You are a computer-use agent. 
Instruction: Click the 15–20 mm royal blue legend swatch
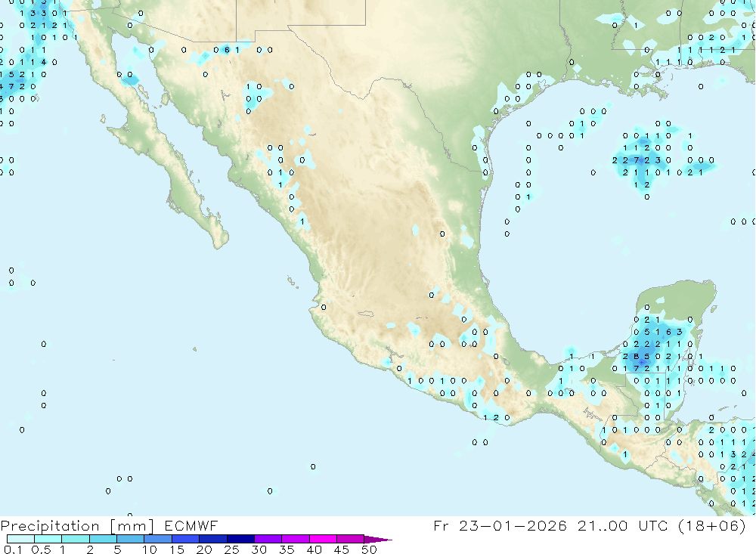click(x=186, y=539)
